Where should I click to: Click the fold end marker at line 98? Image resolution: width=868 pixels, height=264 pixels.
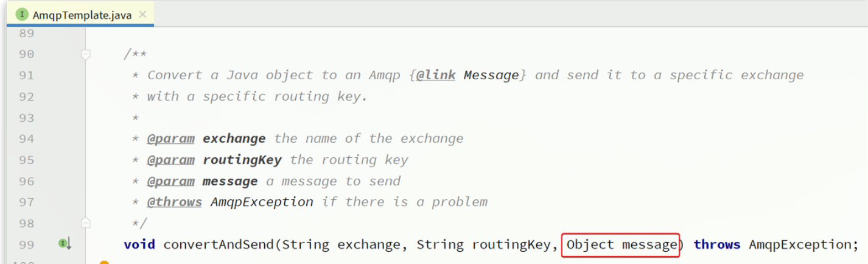[86, 223]
